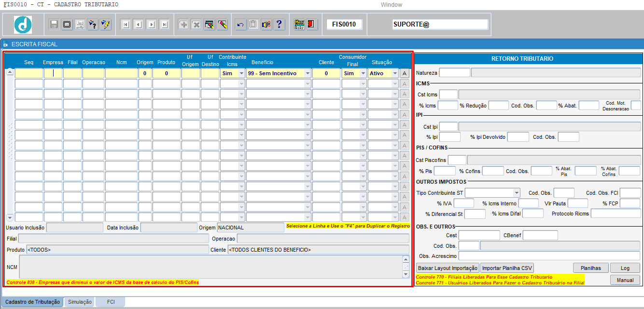Image resolution: width=644 pixels, height=309 pixels.
Task: Click the Cst Icms field
Action: (x=448, y=94)
